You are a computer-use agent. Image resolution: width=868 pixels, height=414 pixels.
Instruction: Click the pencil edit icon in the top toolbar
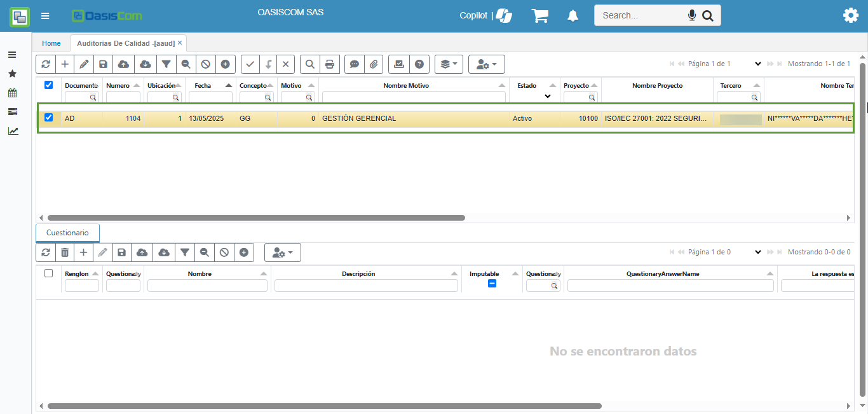pyautogui.click(x=84, y=64)
